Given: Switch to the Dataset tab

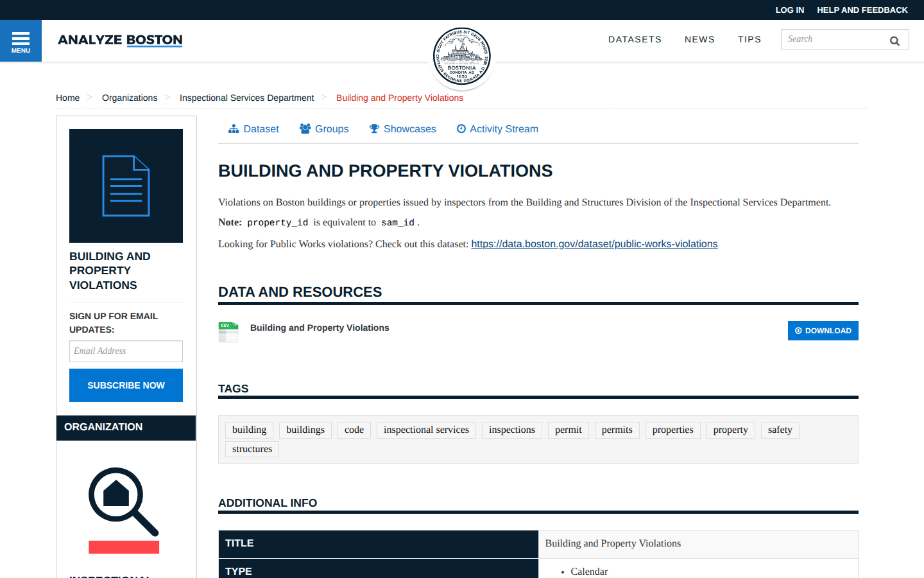Looking at the screenshot, I should click(x=253, y=129).
